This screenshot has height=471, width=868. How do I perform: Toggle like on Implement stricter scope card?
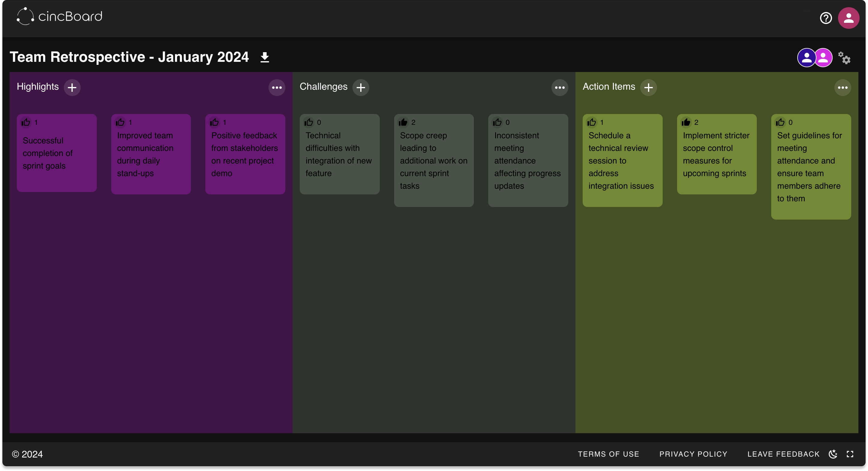(x=686, y=122)
